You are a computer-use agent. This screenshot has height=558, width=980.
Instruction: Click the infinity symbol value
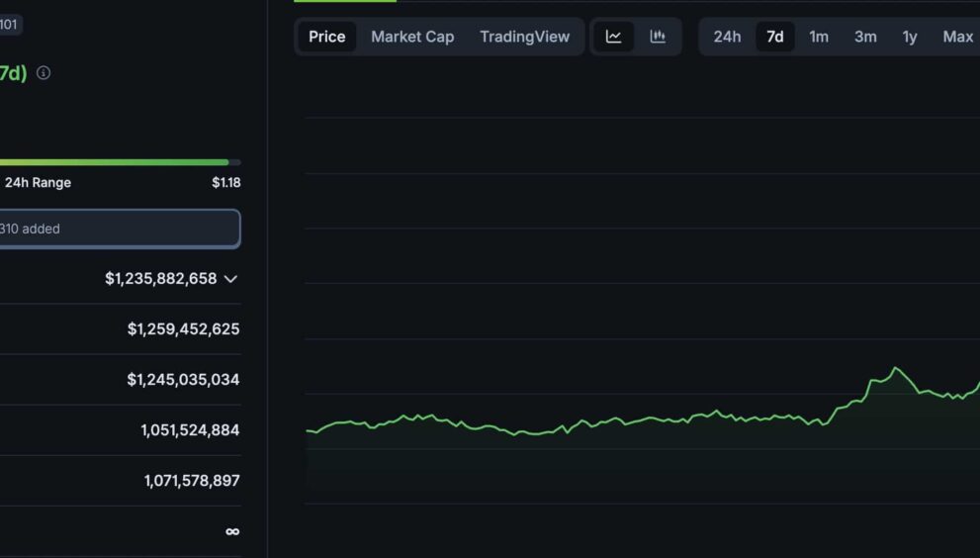[x=232, y=531]
